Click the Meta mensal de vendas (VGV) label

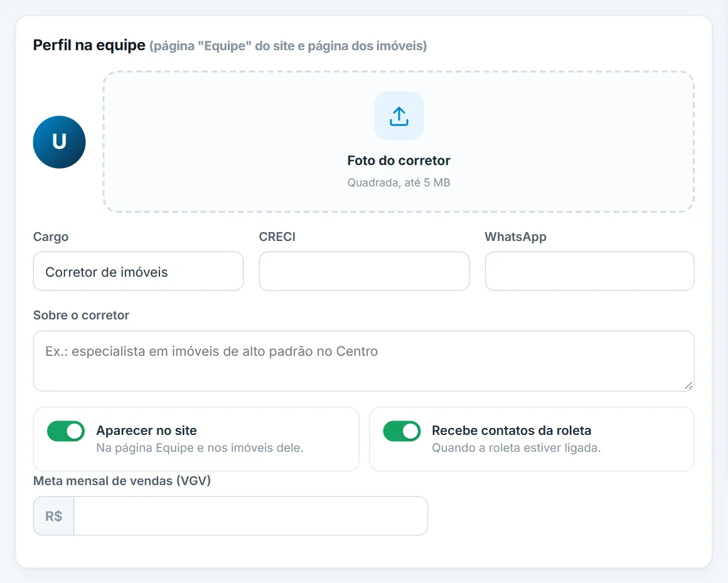pos(122,481)
